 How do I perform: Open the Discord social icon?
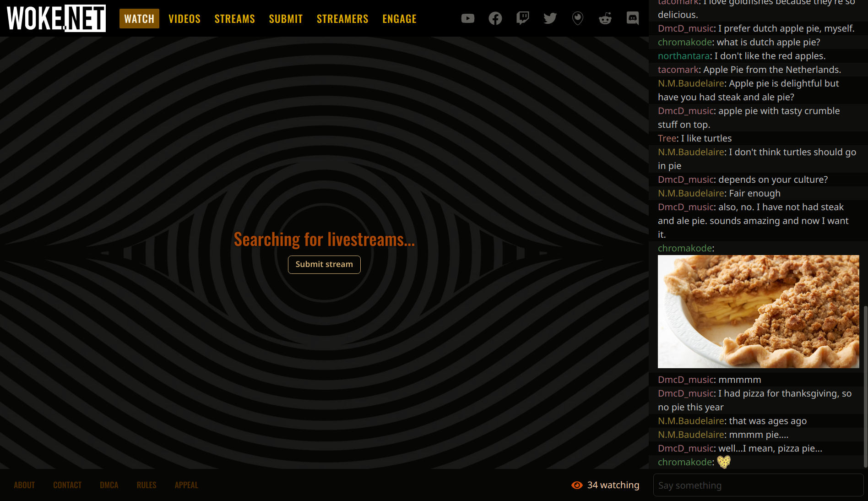tap(632, 18)
